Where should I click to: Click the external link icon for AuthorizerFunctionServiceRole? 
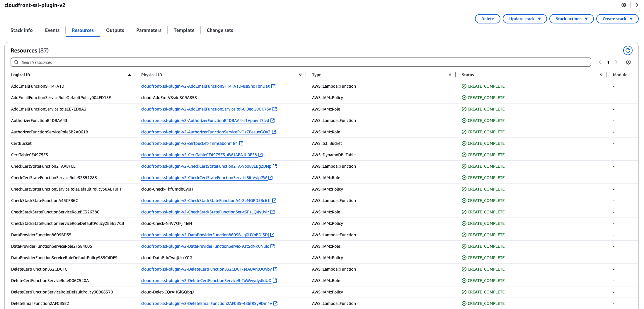pyautogui.click(x=274, y=132)
